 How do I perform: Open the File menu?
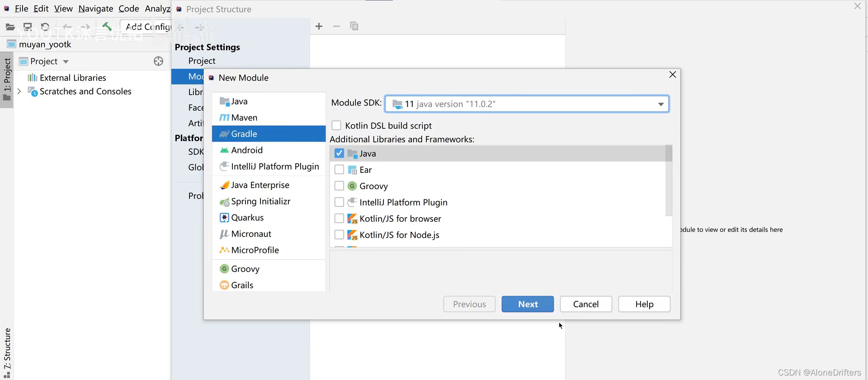pos(21,9)
